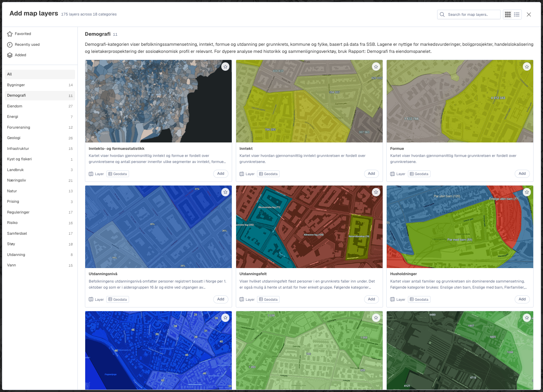The image size is (543, 392).
Task: Favorite the Utdanningsfelt layer star
Action: pos(376,192)
